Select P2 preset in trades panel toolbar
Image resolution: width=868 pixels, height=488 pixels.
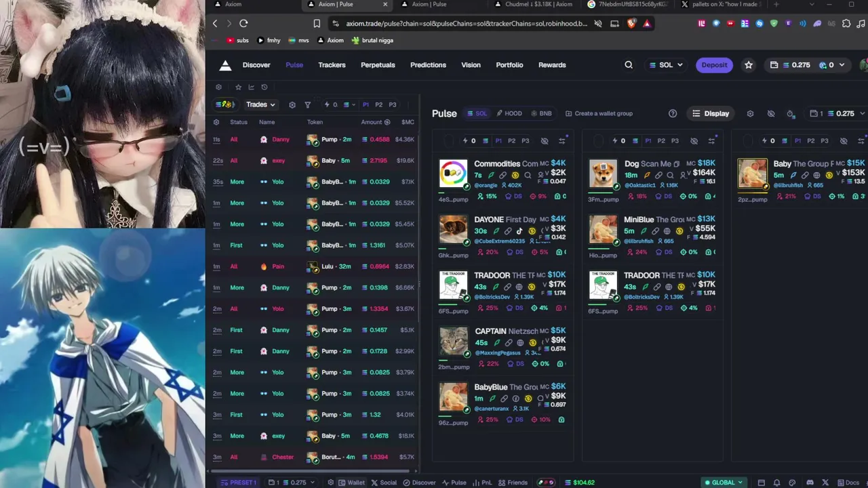click(x=379, y=105)
